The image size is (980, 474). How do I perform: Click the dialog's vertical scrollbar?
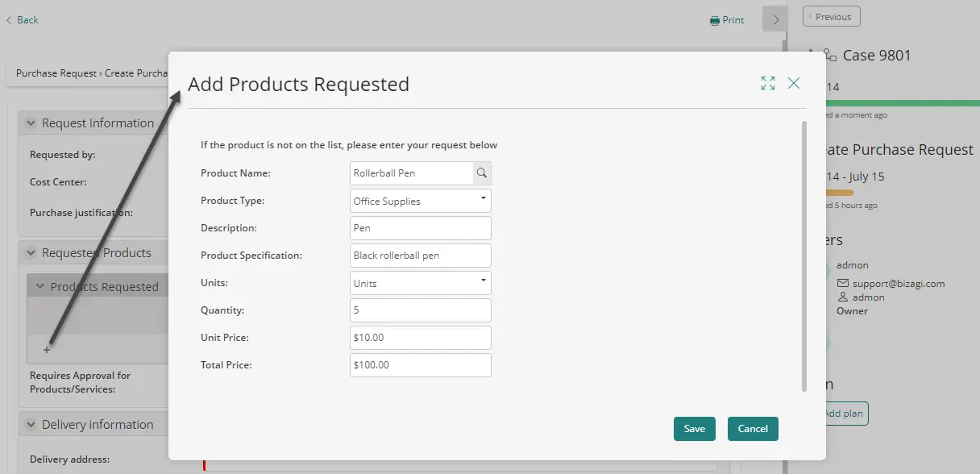click(804, 256)
